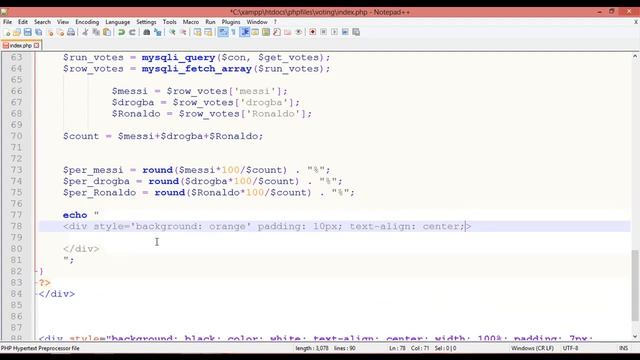Image resolution: width=640 pixels, height=360 pixels.
Task: Toggle synchronize horizontal scrolling icon
Action: pyautogui.click(x=208, y=32)
